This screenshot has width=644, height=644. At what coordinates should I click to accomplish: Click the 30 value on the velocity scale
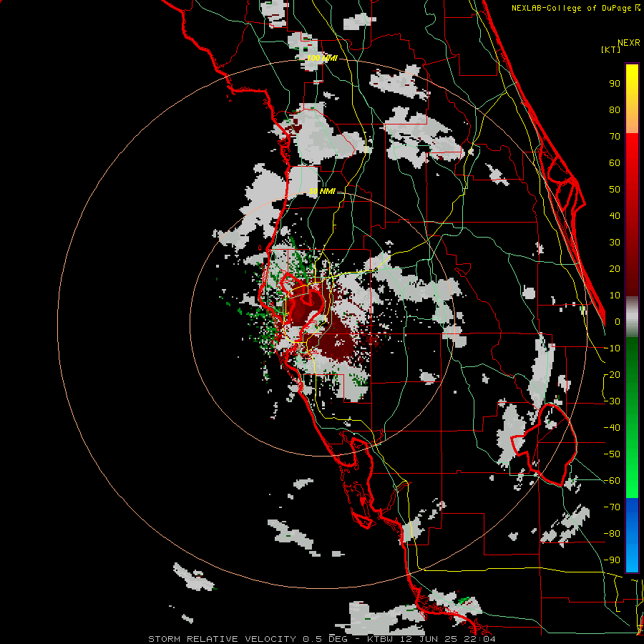click(615, 243)
